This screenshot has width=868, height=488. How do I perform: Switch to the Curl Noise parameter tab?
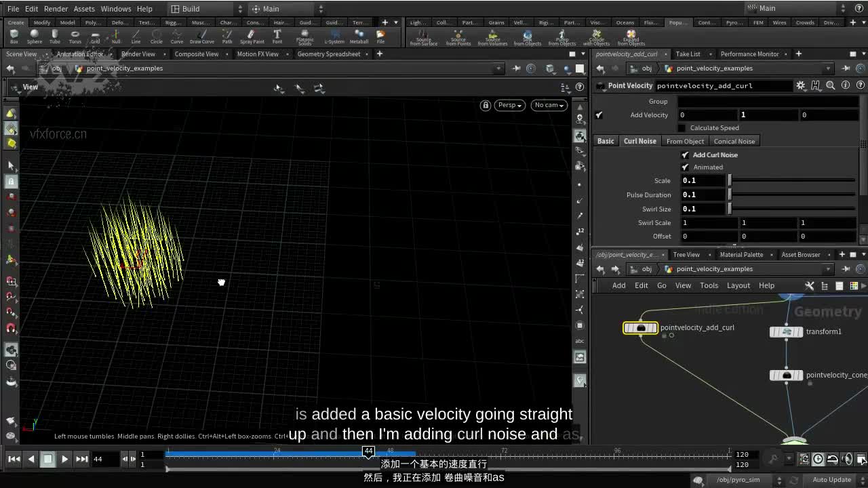639,141
